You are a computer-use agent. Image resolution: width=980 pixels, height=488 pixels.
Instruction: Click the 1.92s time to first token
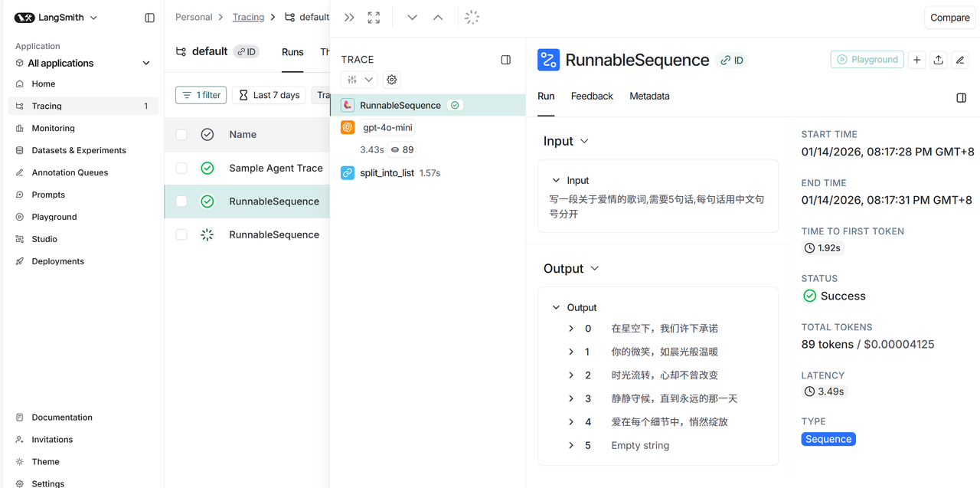(824, 248)
